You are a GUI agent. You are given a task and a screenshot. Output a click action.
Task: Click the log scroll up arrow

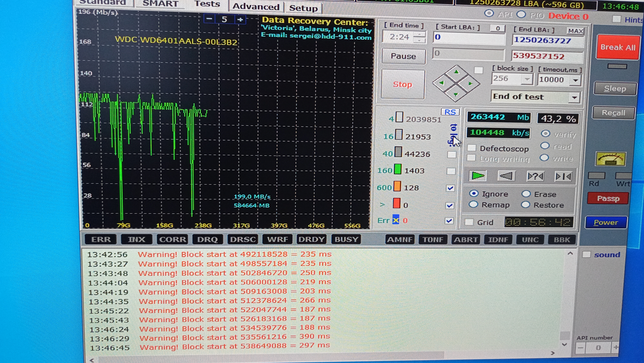(570, 254)
